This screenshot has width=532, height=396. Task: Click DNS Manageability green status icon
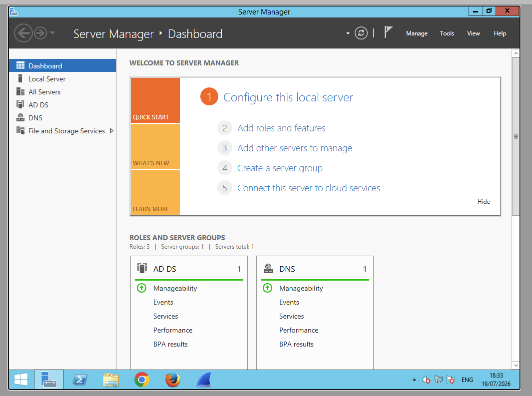coord(267,288)
